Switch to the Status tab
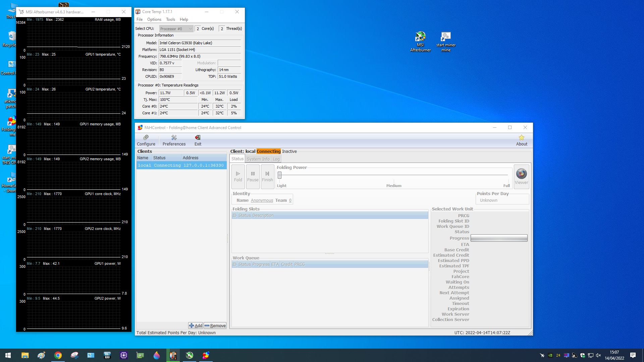Screen dimensions: 644x362 coord(237,159)
